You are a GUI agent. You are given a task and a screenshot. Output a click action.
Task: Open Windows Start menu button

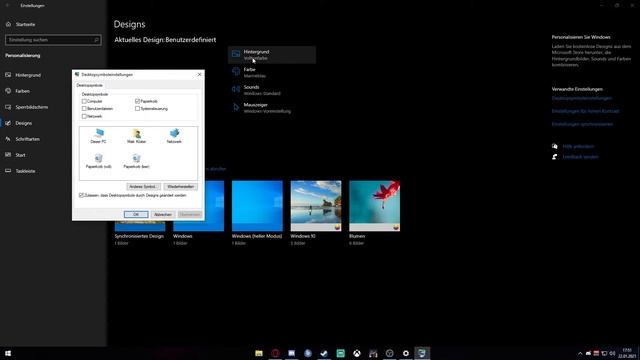[8, 353]
